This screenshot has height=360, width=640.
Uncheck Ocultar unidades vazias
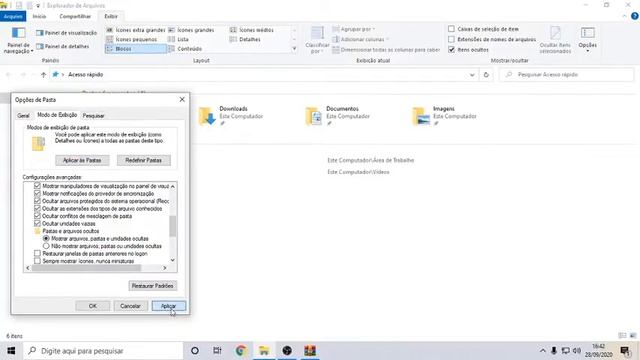pos(37,224)
